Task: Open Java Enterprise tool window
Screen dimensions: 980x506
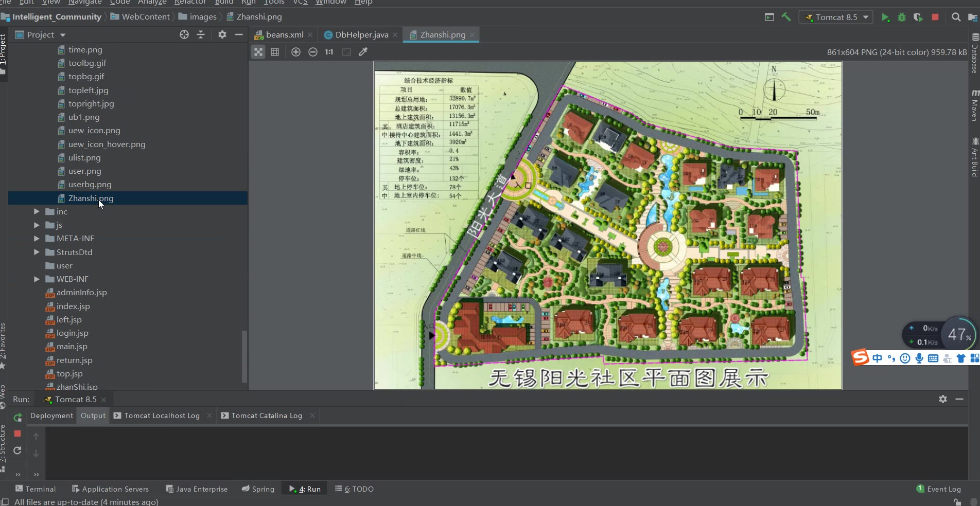Action: [197, 489]
